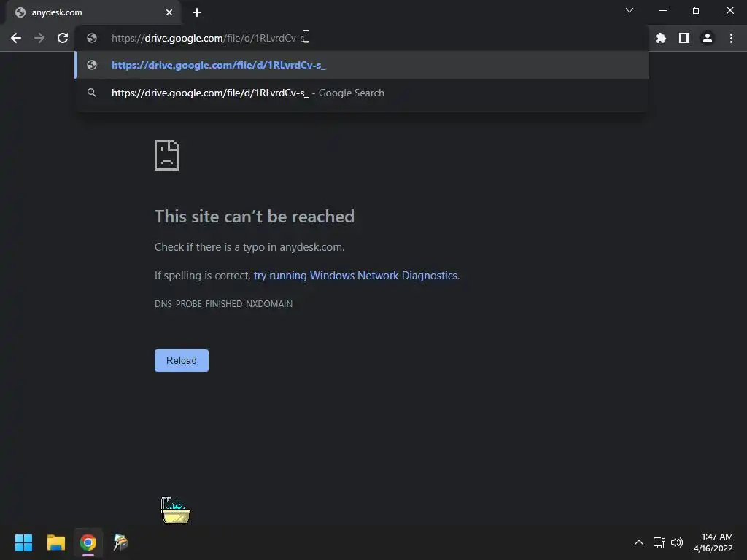Open the profile avatar menu

point(708,38)
